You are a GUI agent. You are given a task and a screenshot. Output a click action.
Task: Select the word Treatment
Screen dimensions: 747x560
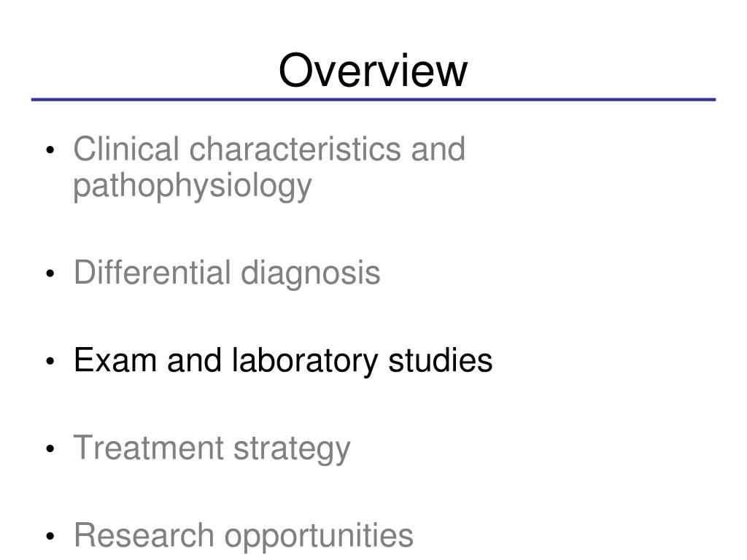(148, 448)
